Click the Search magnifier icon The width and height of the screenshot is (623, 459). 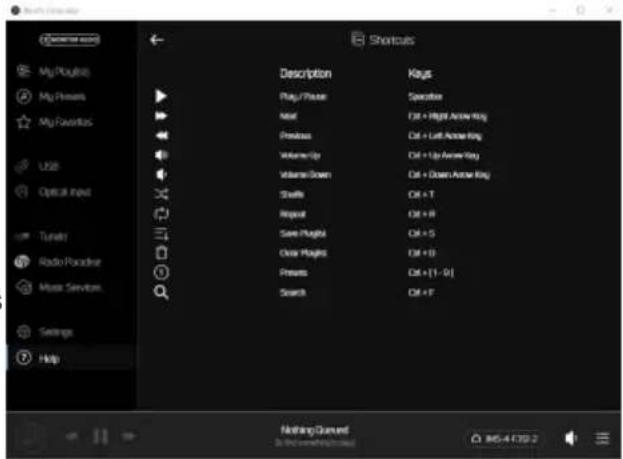[x=161, y=292]
